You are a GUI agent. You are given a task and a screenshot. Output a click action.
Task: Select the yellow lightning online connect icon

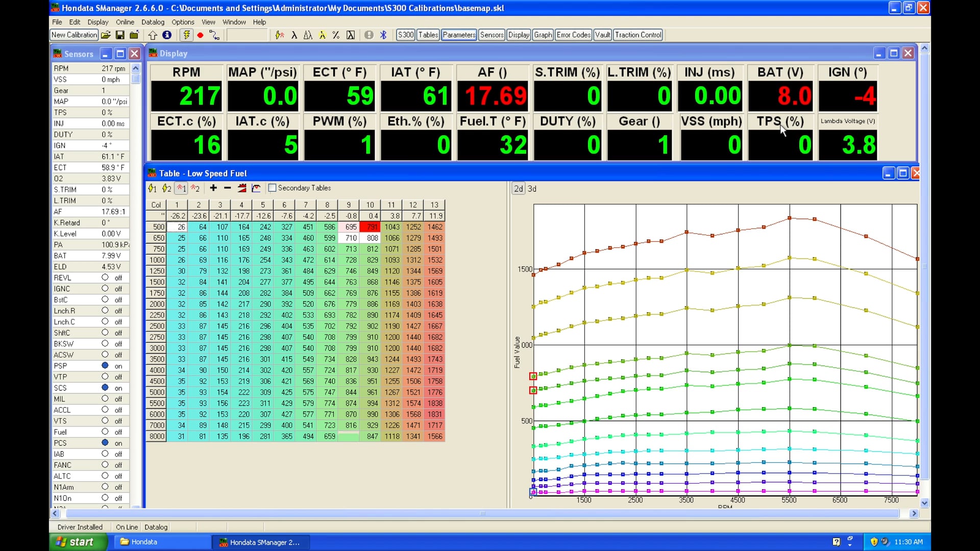[x=186, y=35]
